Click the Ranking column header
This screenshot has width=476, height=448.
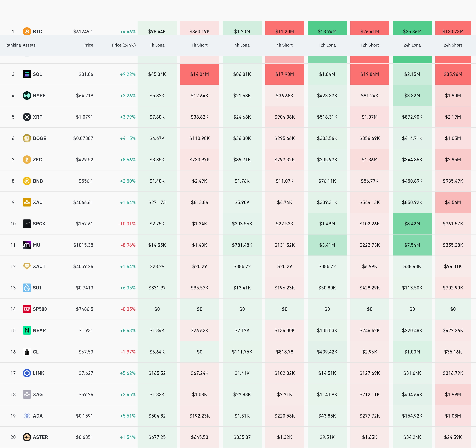[13, 45]
